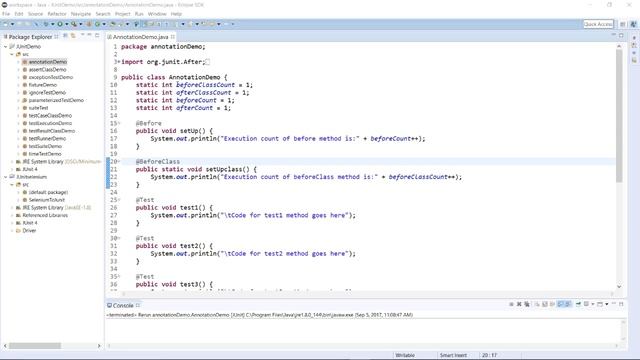Toggle Word Wrap in Console toolbar
This screenshot has width=640, height=360.
pyautogui.click(x=552, y=304)
